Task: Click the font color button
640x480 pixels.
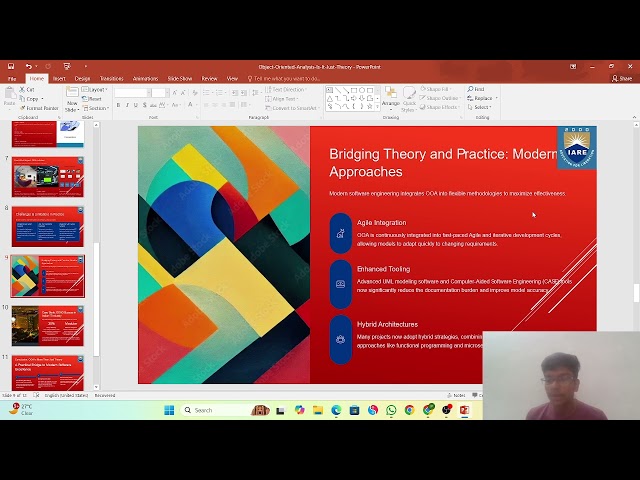Action: click(x=191, y=105)
